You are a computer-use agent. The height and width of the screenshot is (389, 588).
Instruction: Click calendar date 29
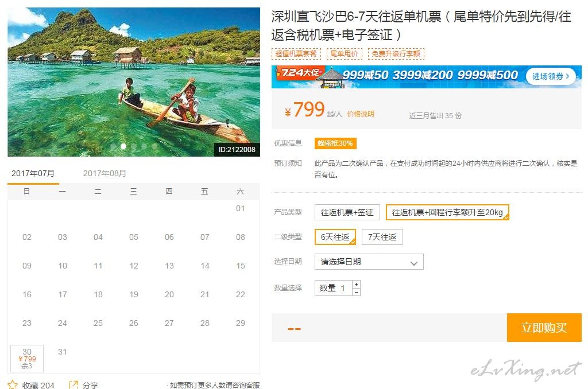241,323
